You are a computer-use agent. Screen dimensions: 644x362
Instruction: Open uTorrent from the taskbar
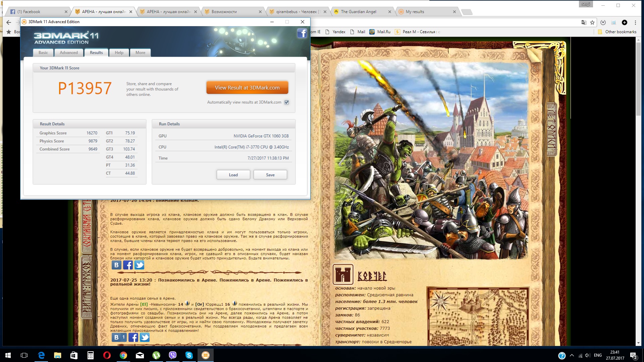pyautogui.click(x=156, y=355)
